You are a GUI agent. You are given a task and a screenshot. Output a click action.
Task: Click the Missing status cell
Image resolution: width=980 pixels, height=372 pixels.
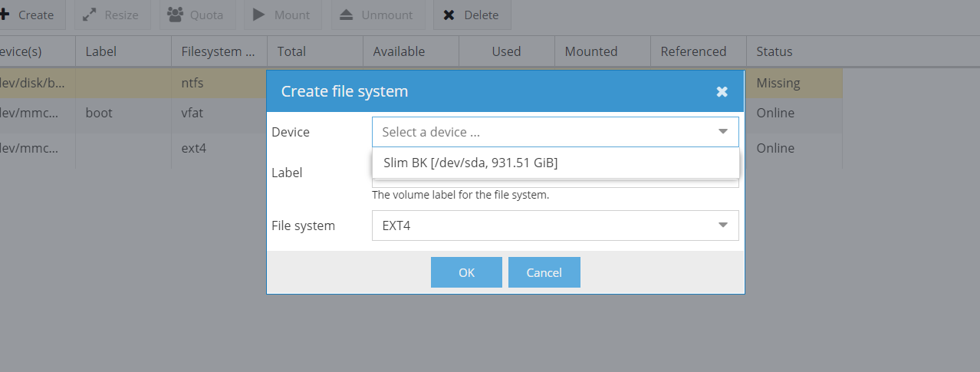coord(794,83)
